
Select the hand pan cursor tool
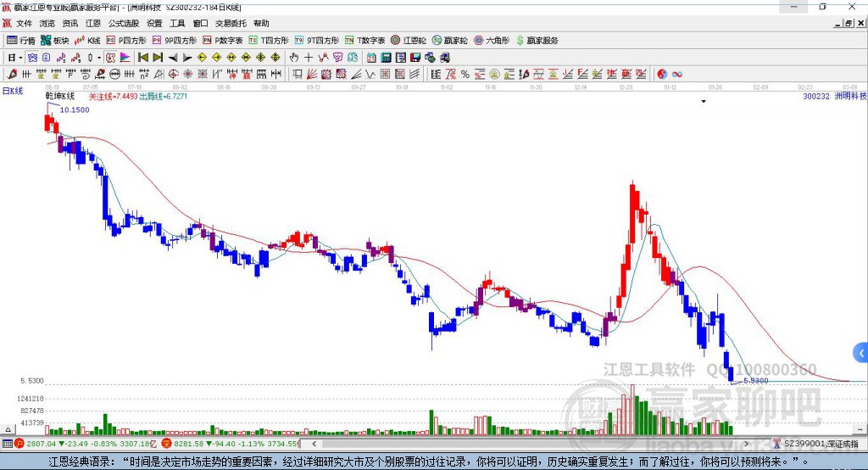point(294,58)
